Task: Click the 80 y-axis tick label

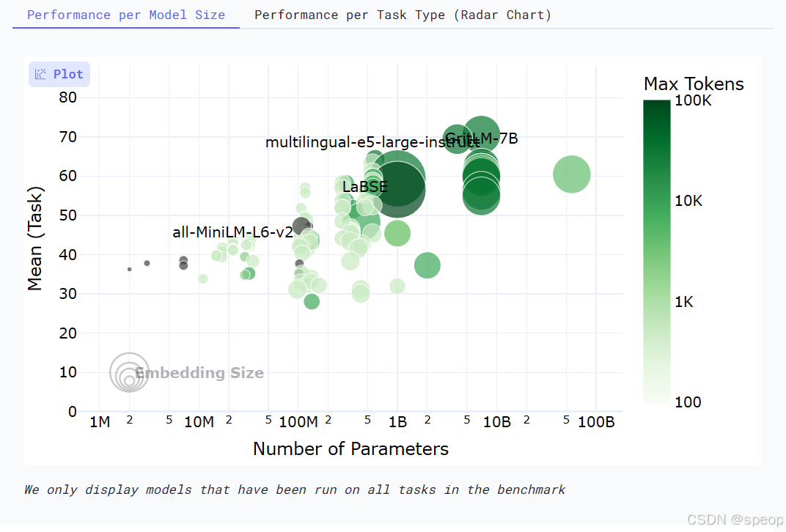Action: point(67,97)
